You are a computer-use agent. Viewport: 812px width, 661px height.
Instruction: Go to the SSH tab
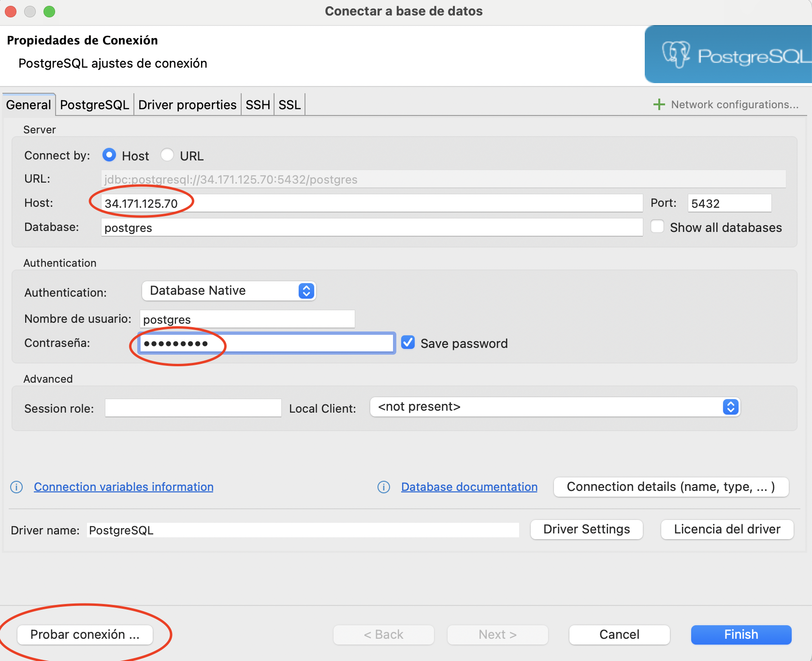pyautogui.click(x=258, y=105)
